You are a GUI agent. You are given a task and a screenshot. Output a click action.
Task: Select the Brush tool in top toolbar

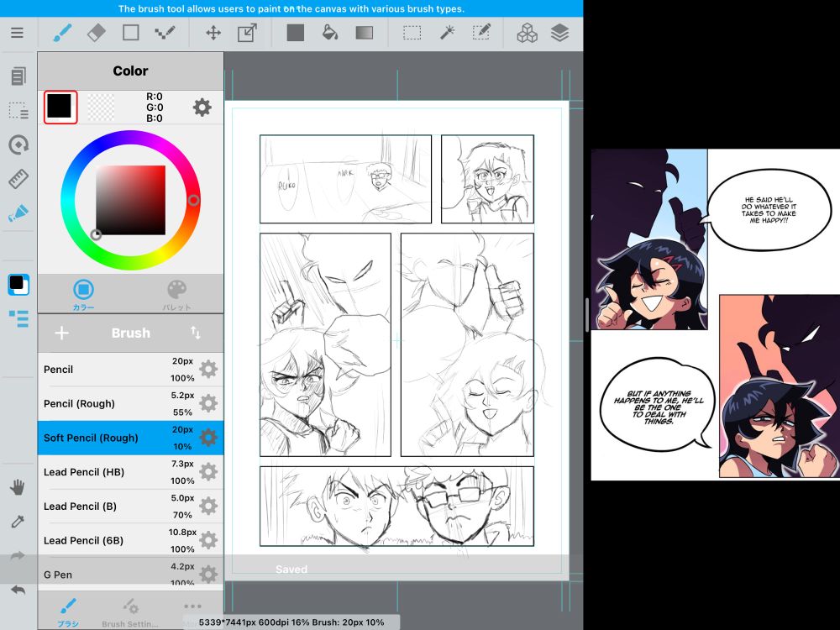click(x=63, y=33)
